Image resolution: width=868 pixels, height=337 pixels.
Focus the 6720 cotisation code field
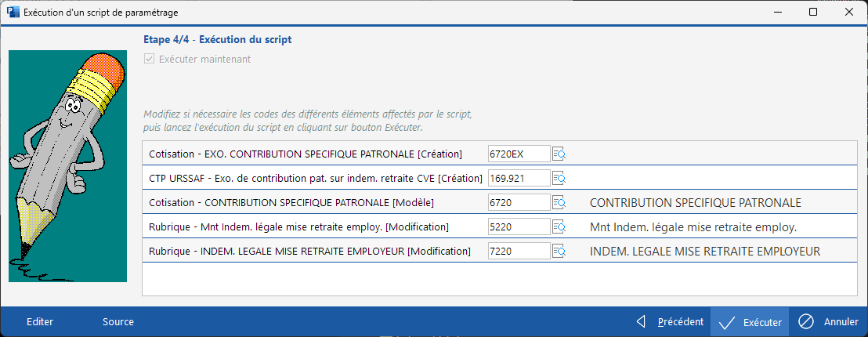(519, 202)
